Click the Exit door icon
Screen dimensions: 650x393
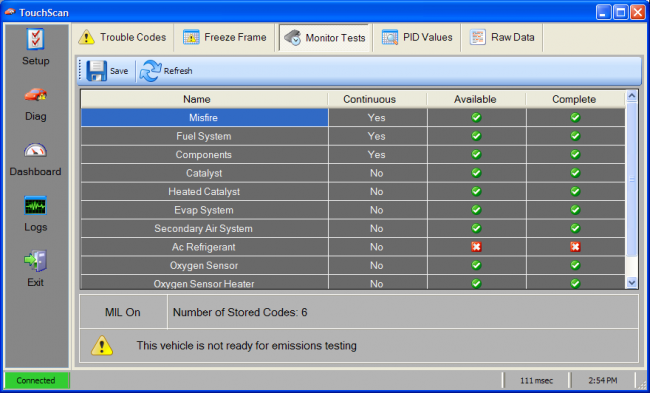click(x=35, y=261)
